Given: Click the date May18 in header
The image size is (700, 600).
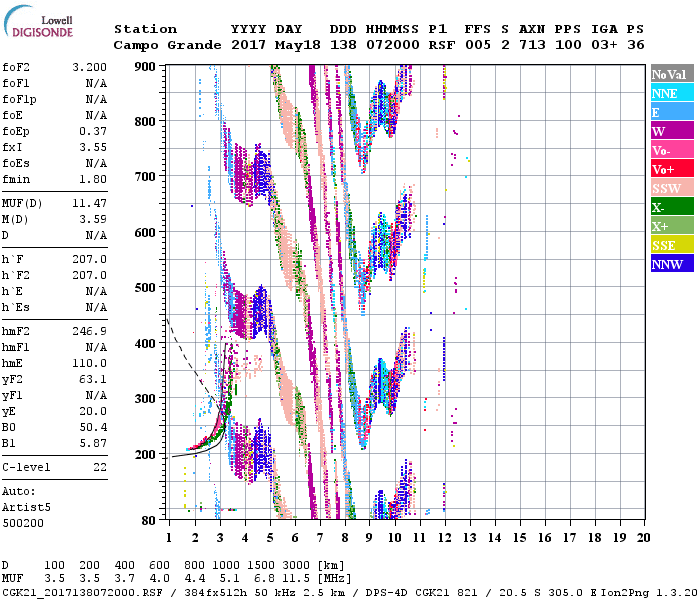Looking at the screenshot, I should (297, 45).
